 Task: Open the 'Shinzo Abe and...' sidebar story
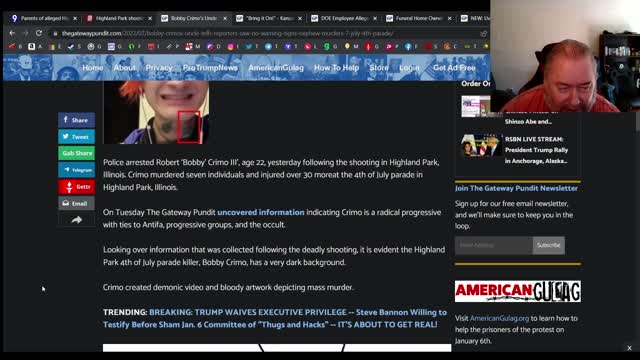tap(528, 121)
